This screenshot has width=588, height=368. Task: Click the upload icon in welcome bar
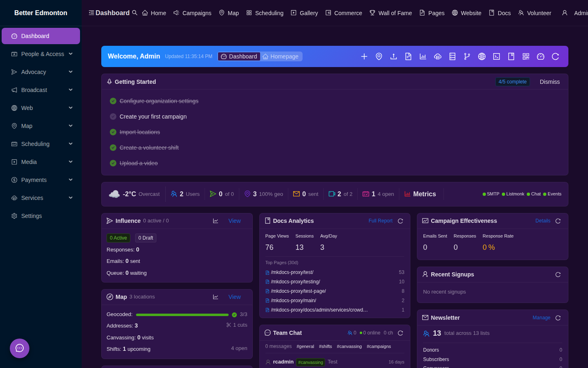click(x=394, y=56)
